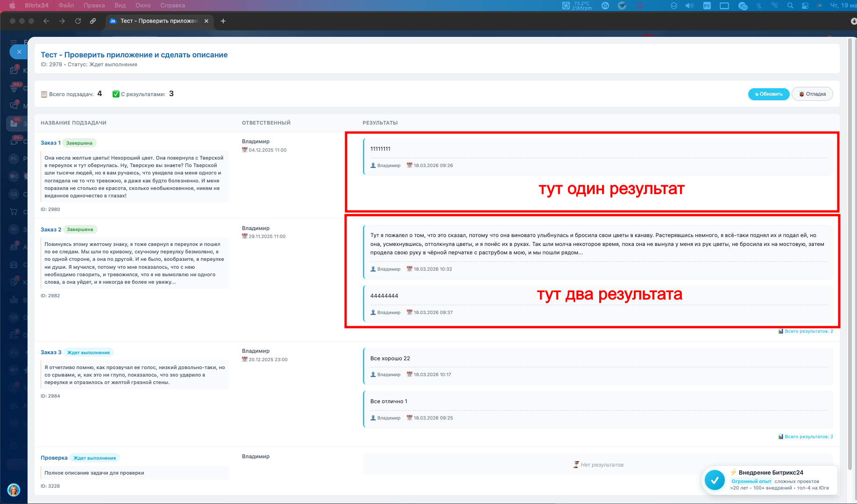This screenshot has height=504, width=857.
Task: Open the user avatar in the sidebar
Action: pyautogui.click(x=14, y=490)
